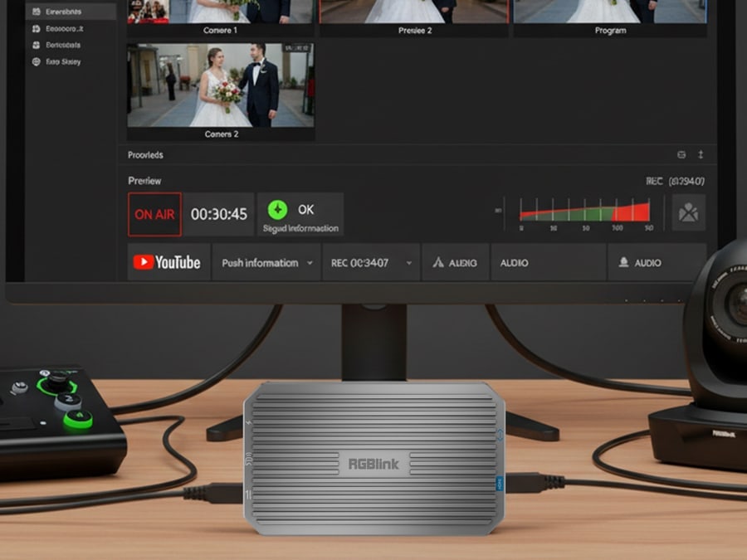Expand the REC 00:34:07 chevron arrow
The image size is (747, 560).
click(x=408, y=263)
